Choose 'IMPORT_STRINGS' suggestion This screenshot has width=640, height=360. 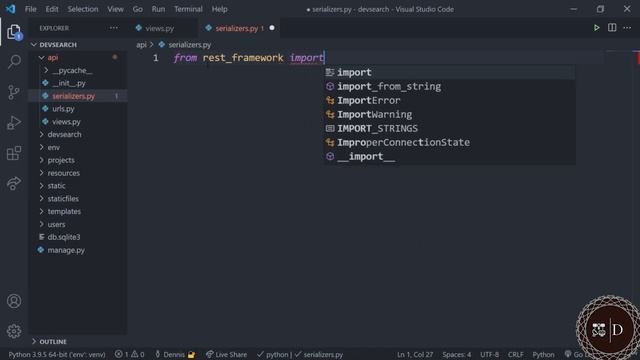[450, 129]
